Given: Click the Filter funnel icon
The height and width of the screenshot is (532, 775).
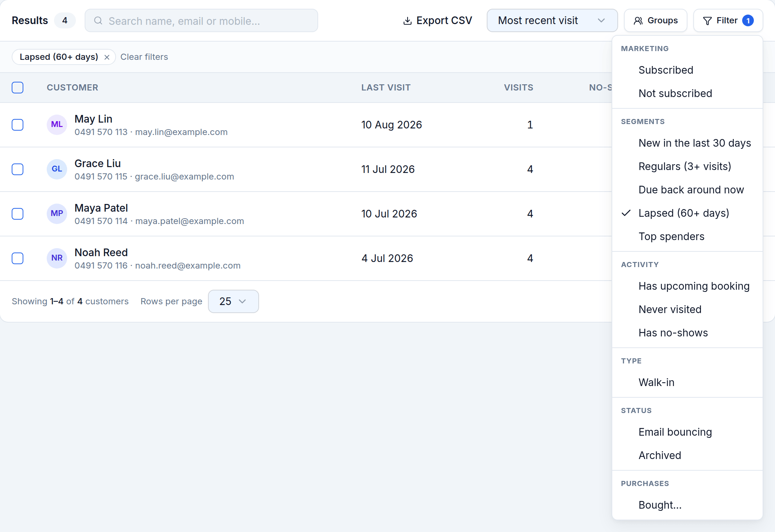Looking at the screenshot, I should [707, 21].
